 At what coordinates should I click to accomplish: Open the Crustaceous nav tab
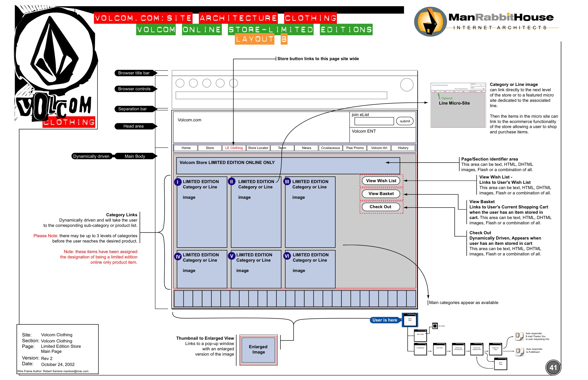tap(330, 148)
